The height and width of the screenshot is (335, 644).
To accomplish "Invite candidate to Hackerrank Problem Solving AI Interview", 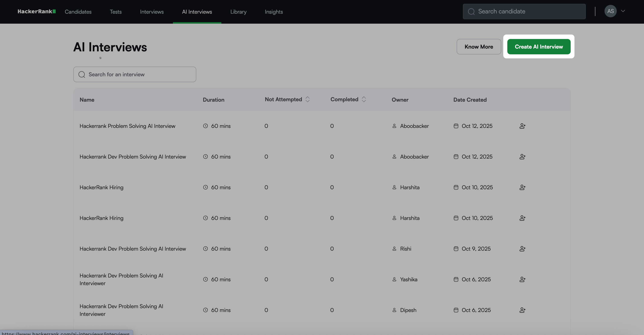I will pos(522,126).
